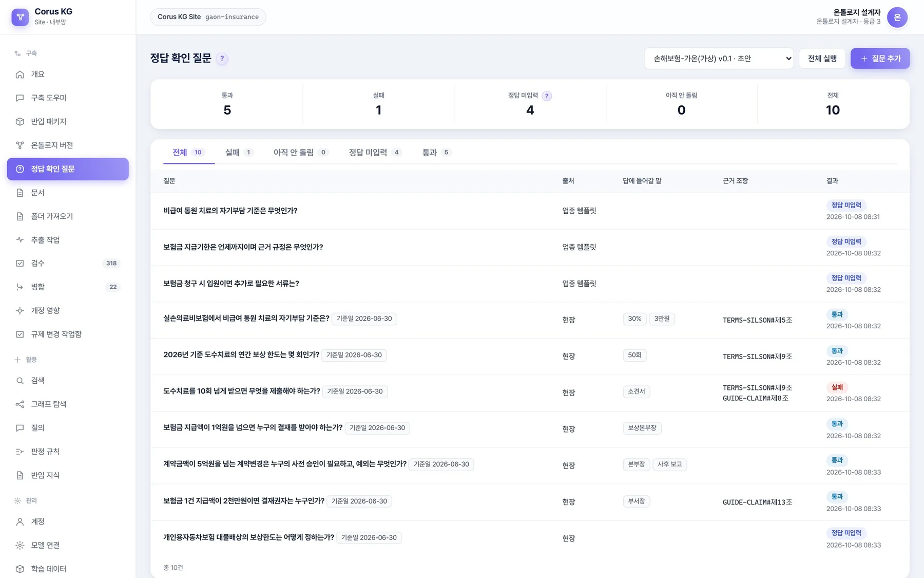The height and width of the screenshot is (578, 924).
Task: Open the 모델 연결 gear icon
Action: [20, 545]
